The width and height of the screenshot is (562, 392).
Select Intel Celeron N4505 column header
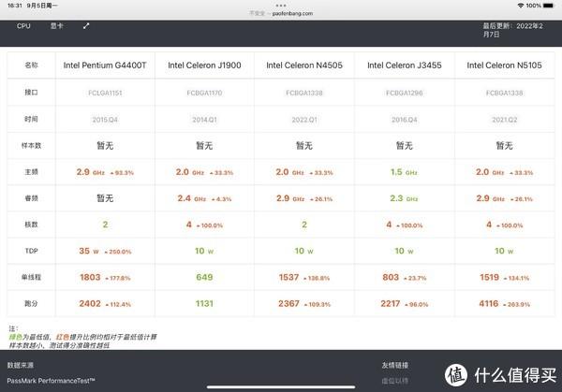point(304,65)
